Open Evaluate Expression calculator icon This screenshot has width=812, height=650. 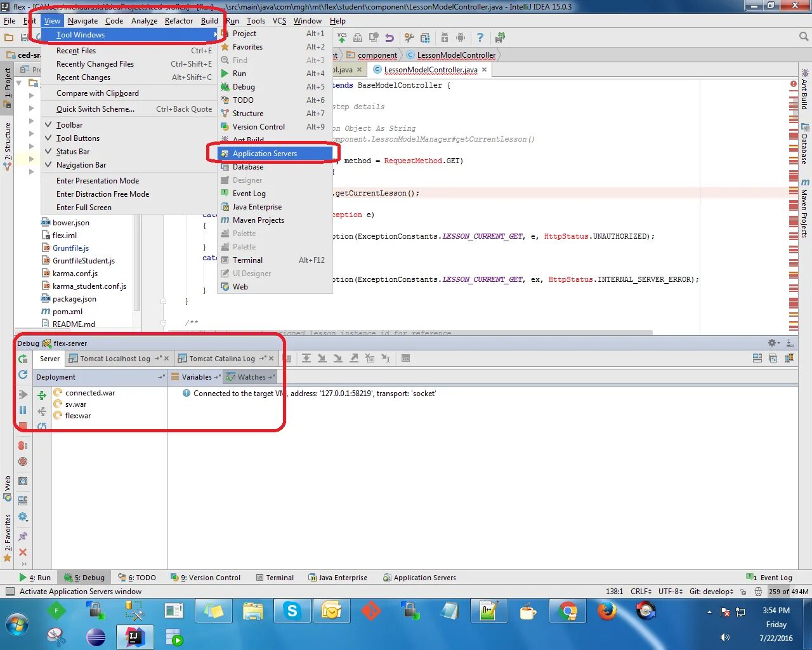[405, 359]
